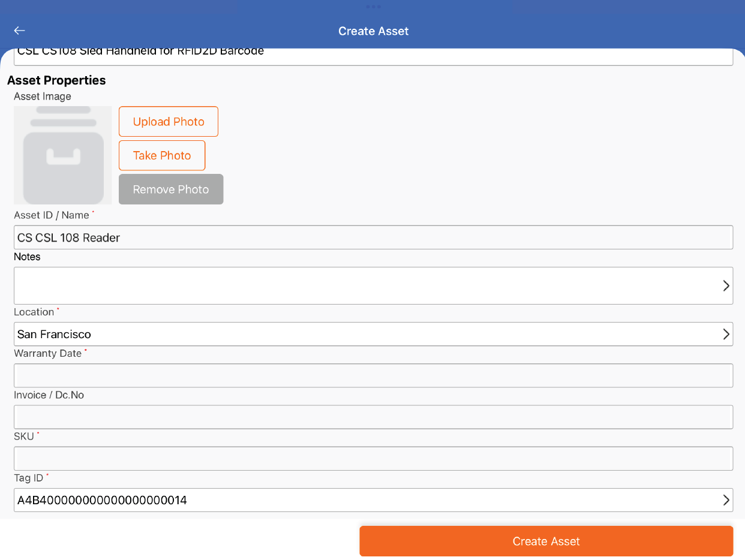This screenshot has height=560, width=745.
Task: Focus the Invoice / Dc.No field
Action: pyautogui.click(x=373, y=417)
